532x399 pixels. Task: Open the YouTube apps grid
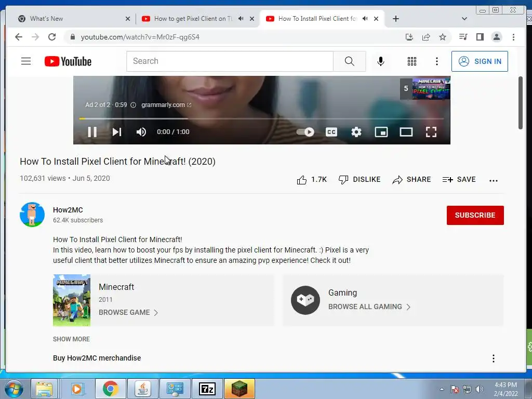click(412, 61)
